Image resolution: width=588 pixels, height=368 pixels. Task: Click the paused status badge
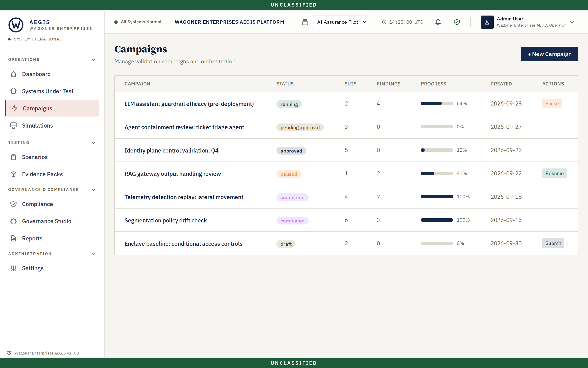[x=289, y=174]
